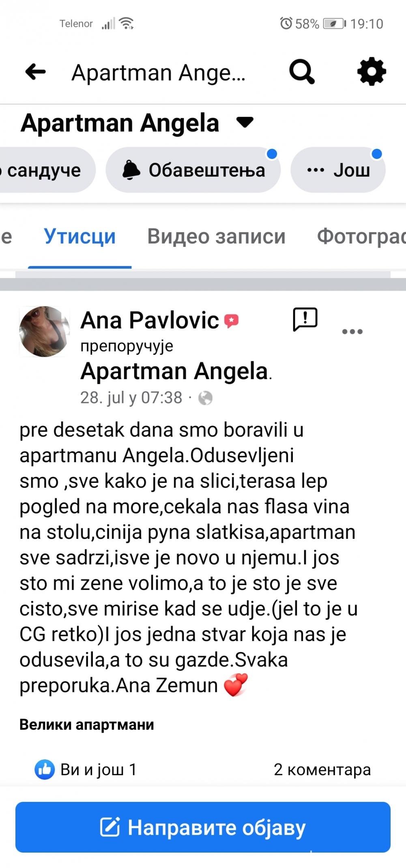Image resolution: width=406 pixels, height=868 pixels.
Task: Switch to Видео записи tab
Action: click(x=216, y=236)
